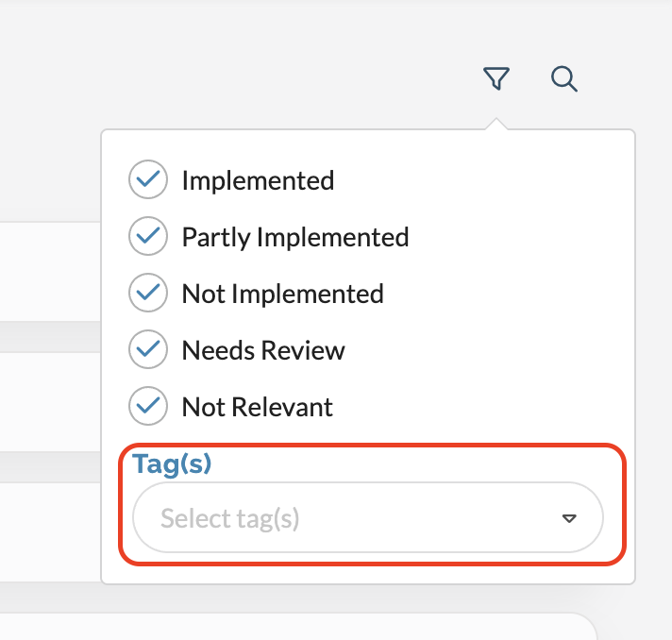Toggle the Not Relevant checkbox
This screenshot has width=672, height=640.
147,407
